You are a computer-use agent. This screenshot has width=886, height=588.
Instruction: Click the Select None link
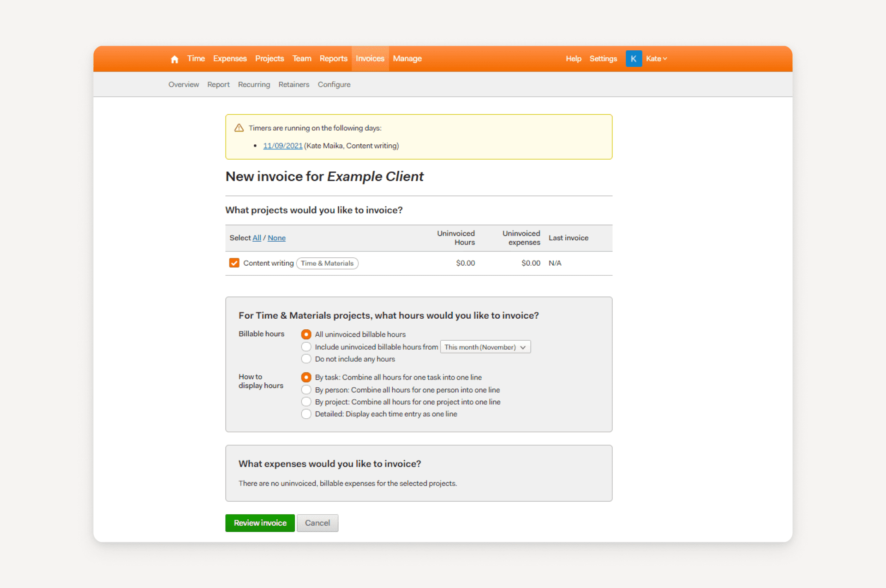pyautogui.click(x=276, y=238)
